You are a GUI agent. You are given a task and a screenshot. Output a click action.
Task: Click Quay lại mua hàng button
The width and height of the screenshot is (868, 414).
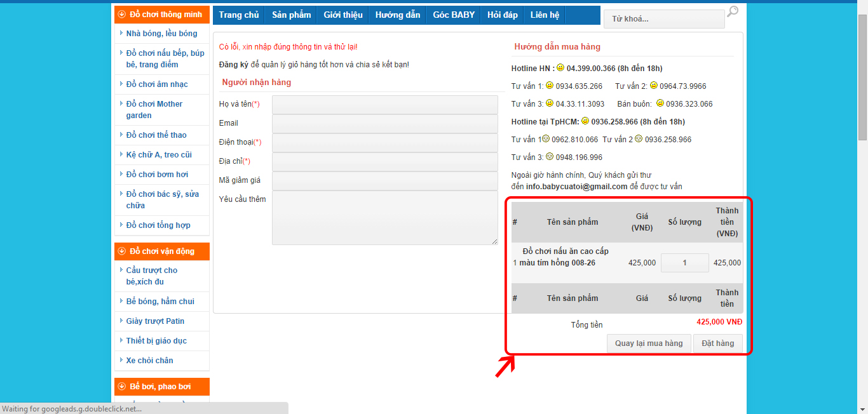pos(649,344)
